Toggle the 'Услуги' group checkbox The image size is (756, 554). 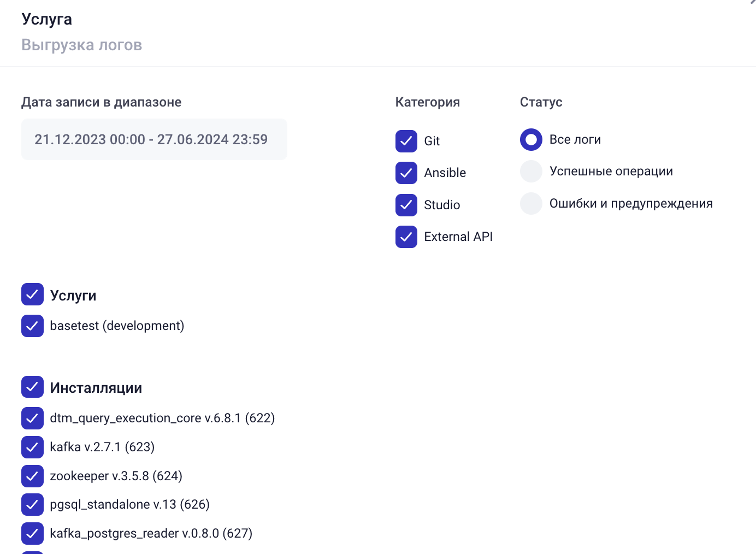(x=32, y=294)
